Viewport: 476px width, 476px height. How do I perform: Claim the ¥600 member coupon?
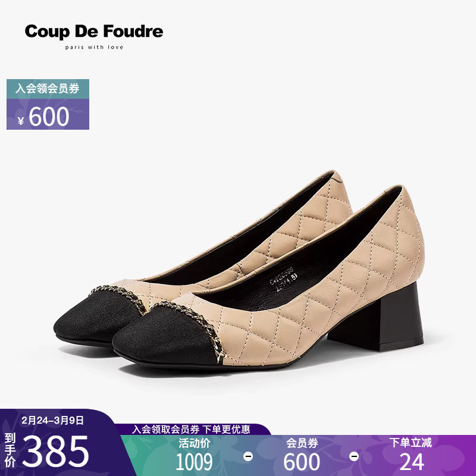tap(48, 114)
